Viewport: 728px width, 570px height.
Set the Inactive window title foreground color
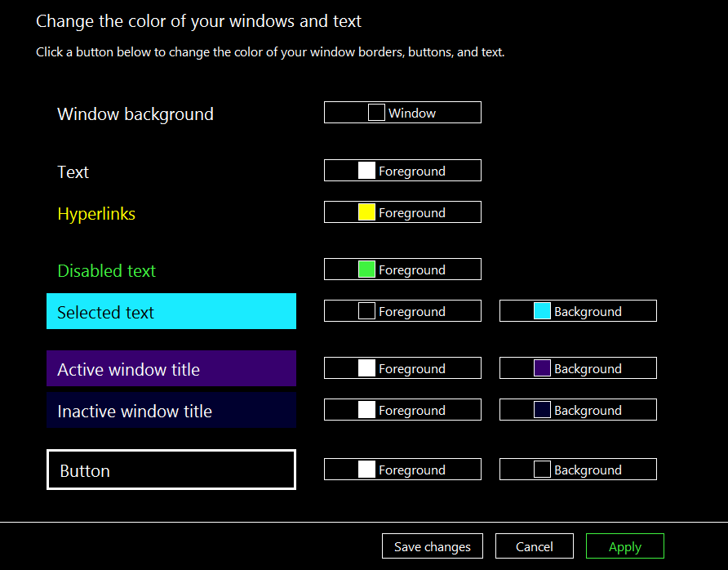pos(402,410)
